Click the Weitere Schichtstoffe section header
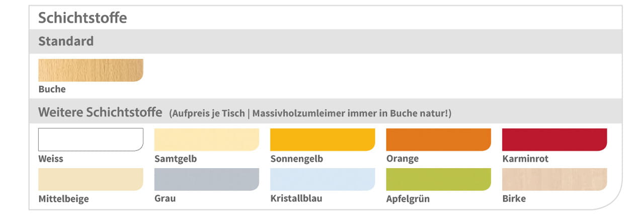This screenshot has height=215, width=644. pos(100,112)
